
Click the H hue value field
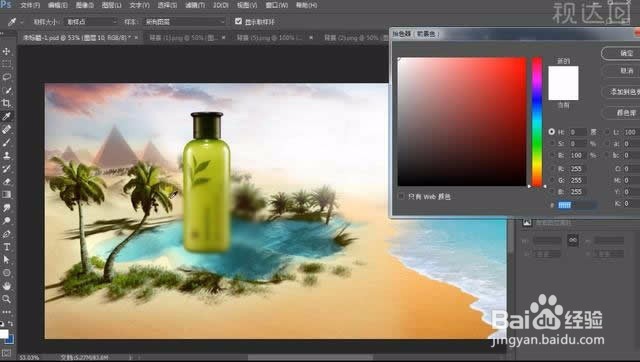(x=578, y=132)
